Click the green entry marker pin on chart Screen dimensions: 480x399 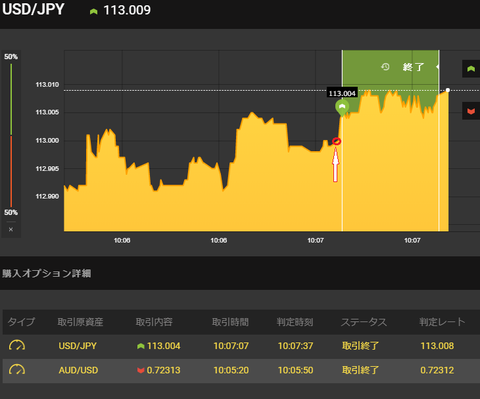pyautogui.click(x=342, y=108)
